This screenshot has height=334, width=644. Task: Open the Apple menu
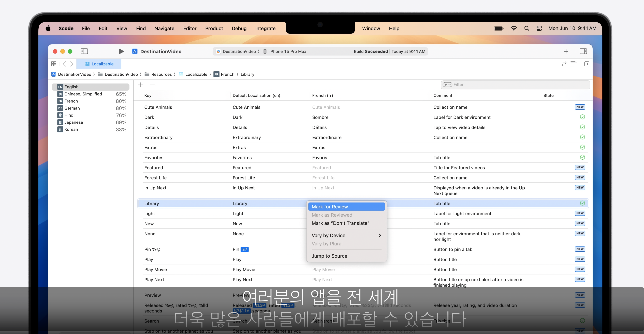(x=48, y=28)
